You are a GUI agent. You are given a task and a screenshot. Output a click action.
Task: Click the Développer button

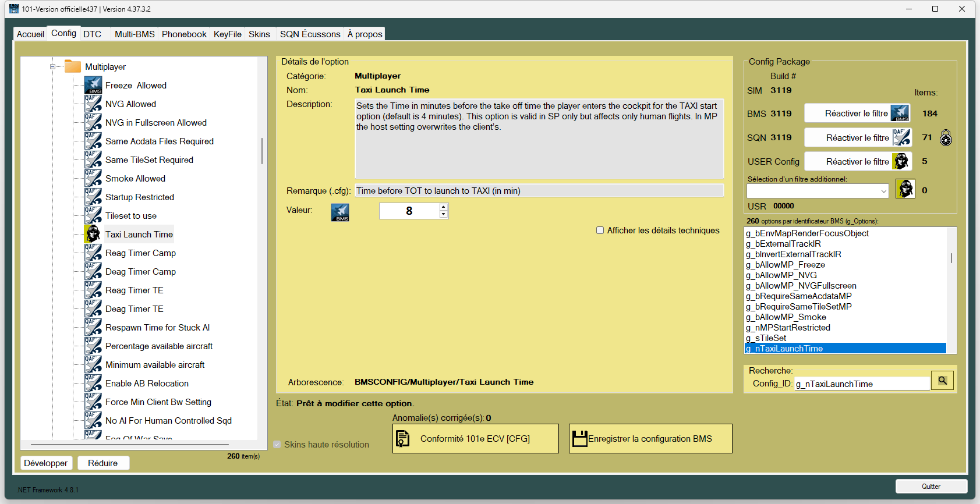pos(47,463)
